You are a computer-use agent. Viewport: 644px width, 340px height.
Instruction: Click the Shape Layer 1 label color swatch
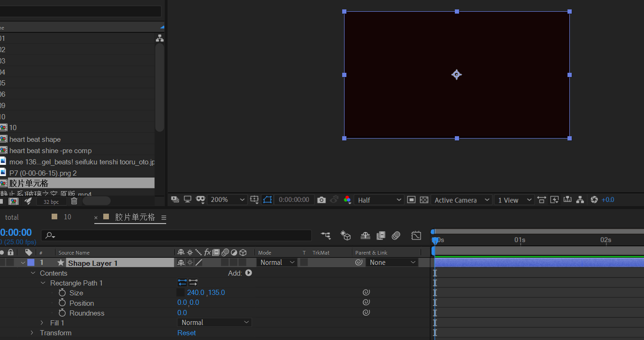point(31,263)
